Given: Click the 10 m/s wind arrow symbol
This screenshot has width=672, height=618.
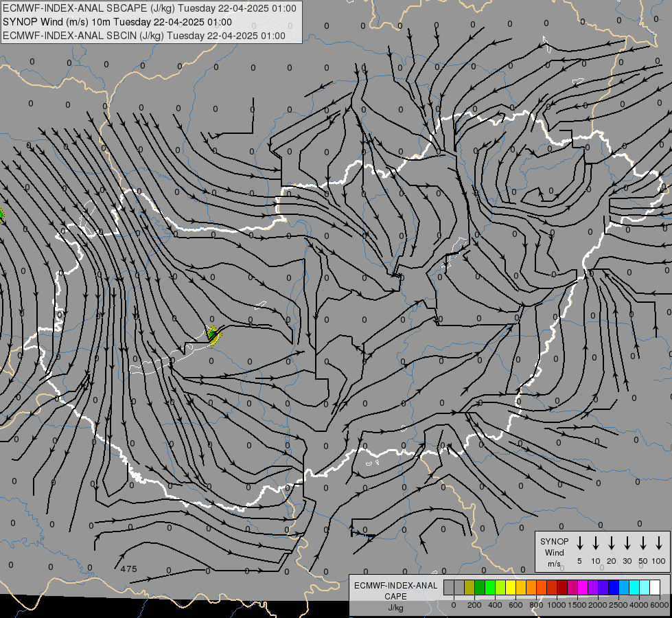Looking at the screenshot, I should [595, 543].
